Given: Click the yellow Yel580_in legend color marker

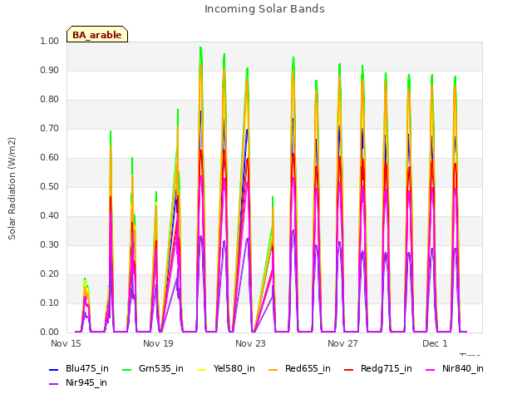Looking at the screenshot, I should pyautogui.click(x=201, y=369).
